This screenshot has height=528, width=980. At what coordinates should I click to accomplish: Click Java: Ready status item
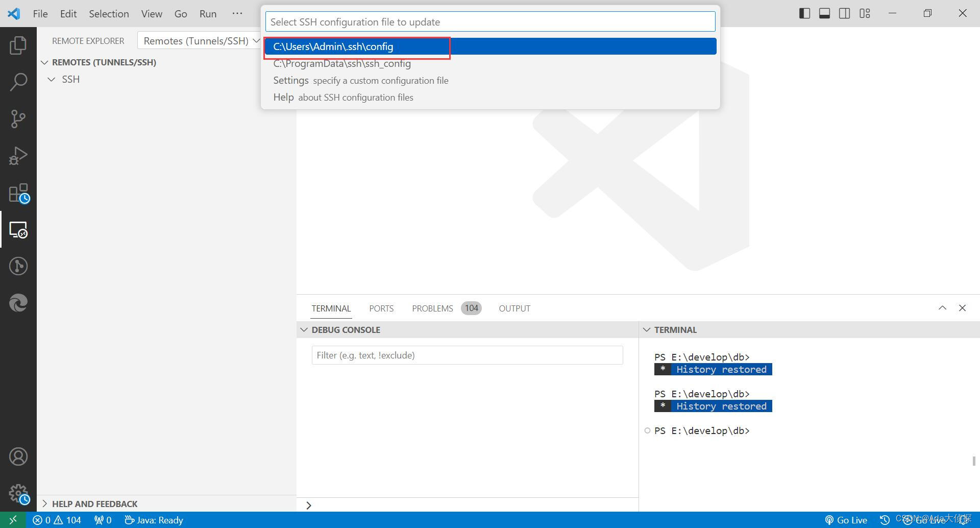click(x=154, y=520)
